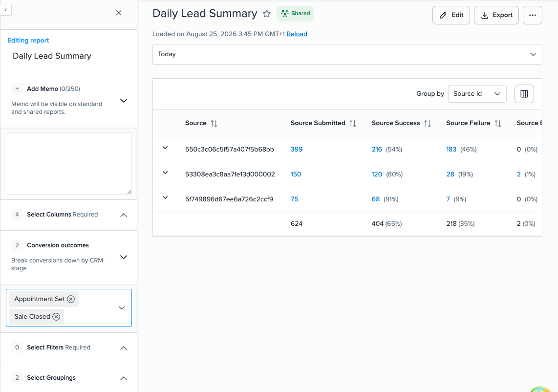
Task: Select source ID 53308ea3c8aa7fe13d000002 text
Action: [x=230, y=174]
